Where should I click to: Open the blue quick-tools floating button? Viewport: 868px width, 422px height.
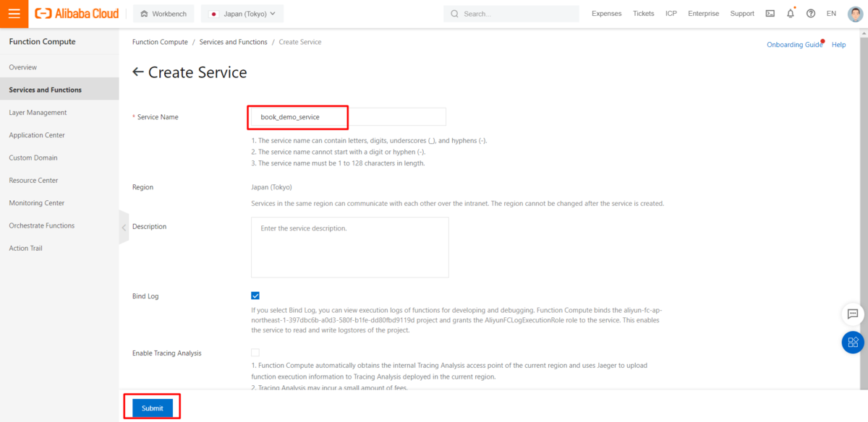coord(853,342)
